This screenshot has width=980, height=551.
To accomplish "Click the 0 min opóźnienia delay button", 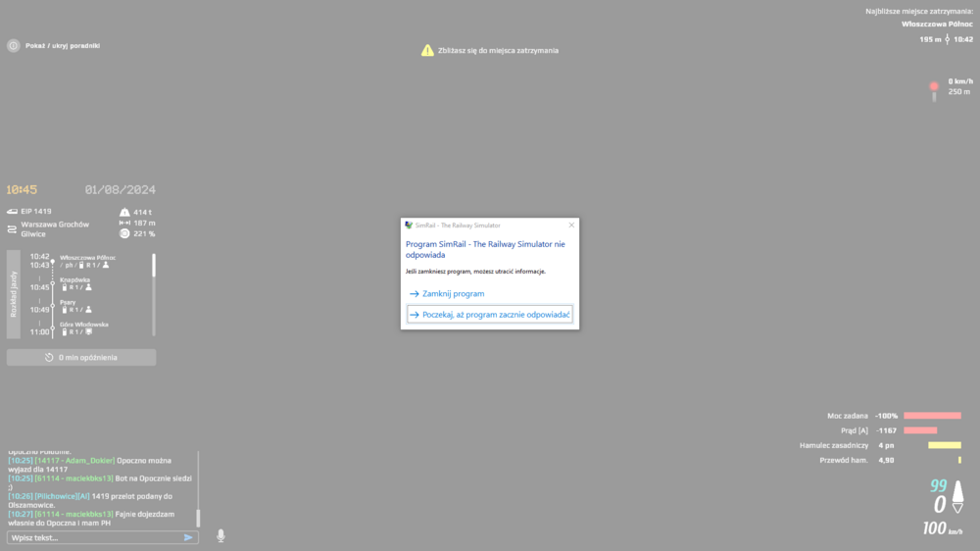I will point(81,358).
